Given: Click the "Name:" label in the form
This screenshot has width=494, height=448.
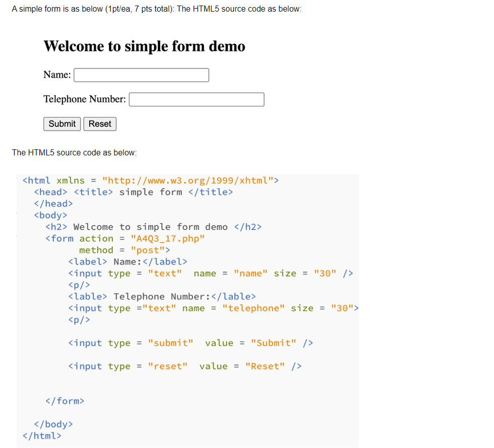Looking at the screenshot, I should (57, 75).
